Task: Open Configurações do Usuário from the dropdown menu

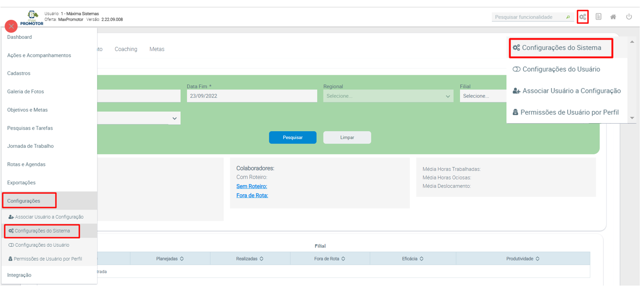Action: (x=561, y=70)
